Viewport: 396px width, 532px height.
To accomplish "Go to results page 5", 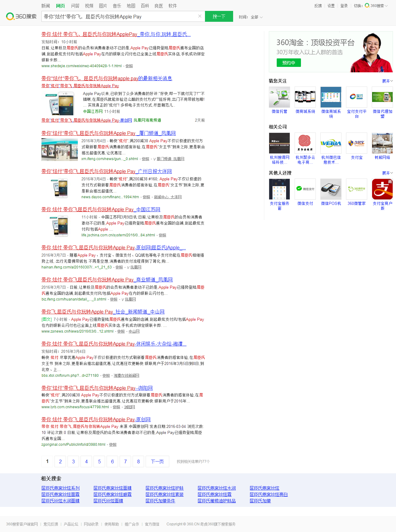I will [x=99, y=461].
